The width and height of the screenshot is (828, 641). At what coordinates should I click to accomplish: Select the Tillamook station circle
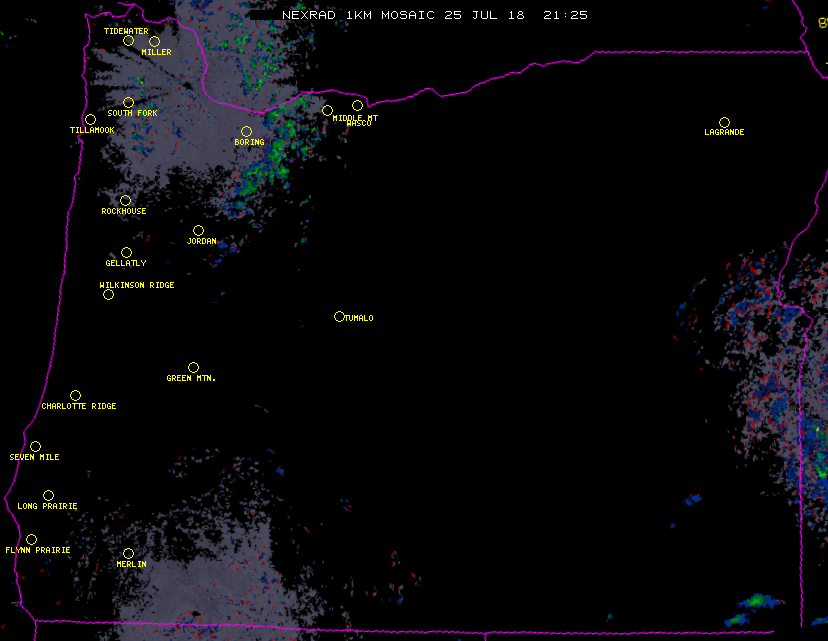pyautogui.click(x=90, y=120)
